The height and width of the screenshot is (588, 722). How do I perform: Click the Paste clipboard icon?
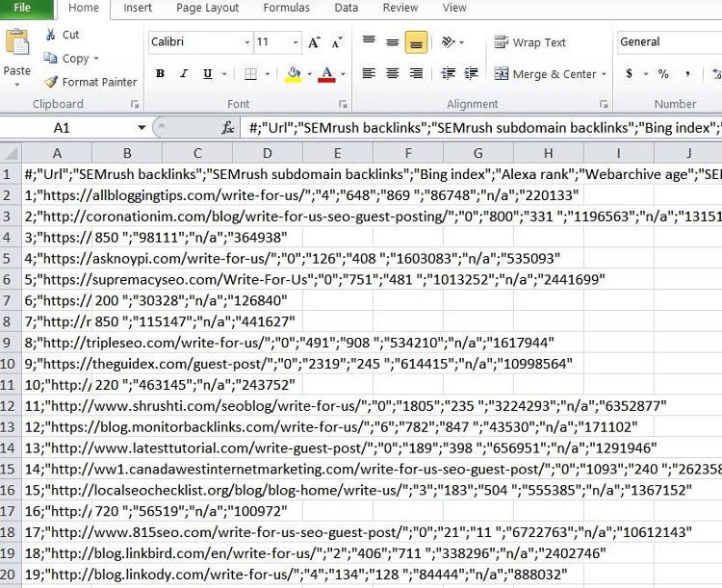point(17,42)
